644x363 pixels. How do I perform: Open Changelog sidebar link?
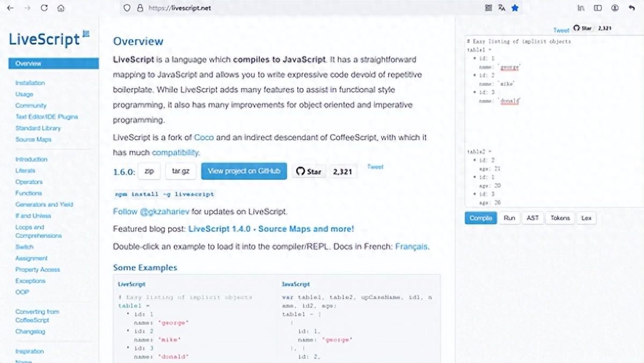click(30, 331)
